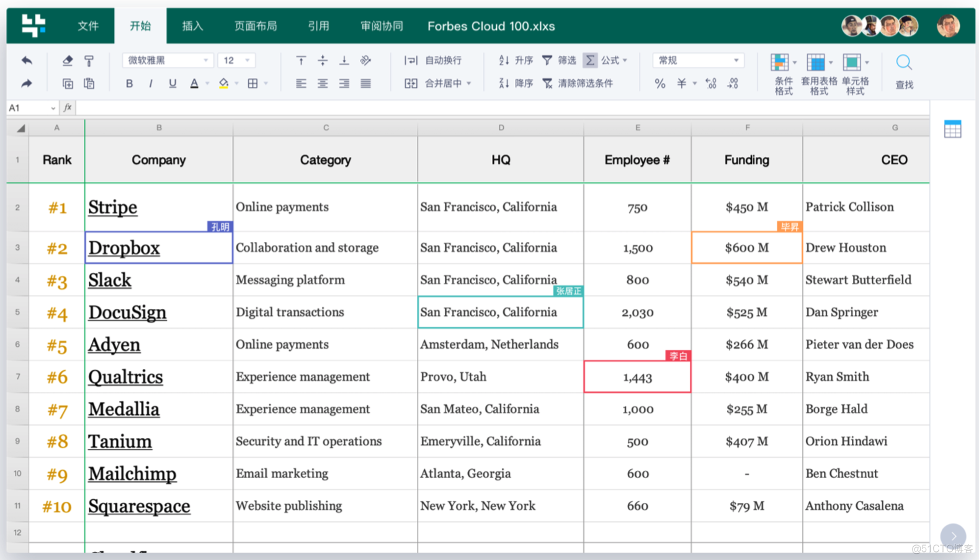Viewport: 979px width, 560px height.
Task: Open 条件格式 conditional formatting
Action: pos(784,74)
